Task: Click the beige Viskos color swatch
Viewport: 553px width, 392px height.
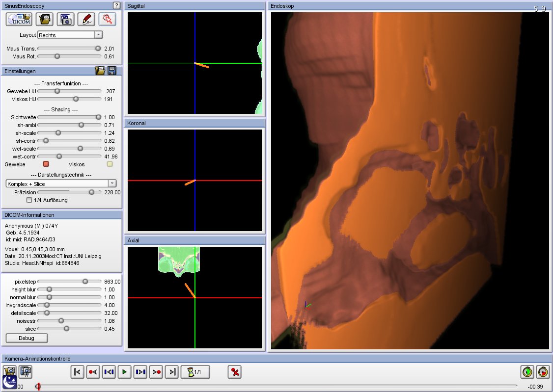Action: click(110, 164)
